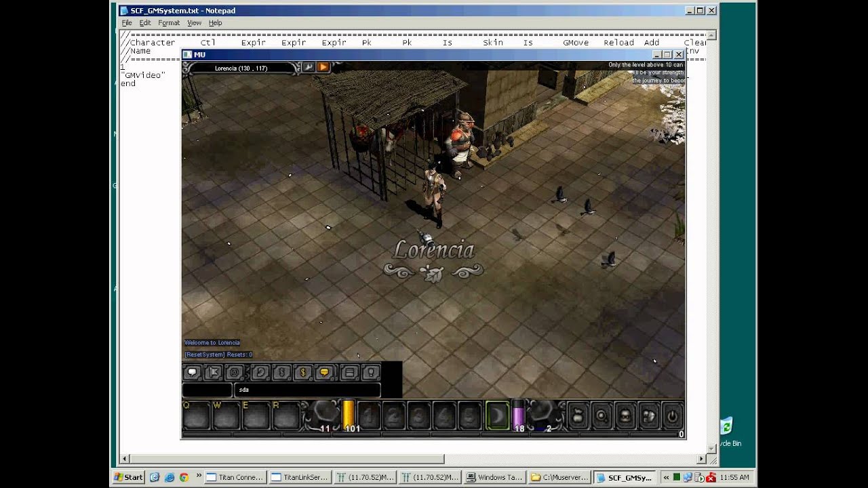
Task: Open the character helmet icon
Action: (x=625, y=416)
